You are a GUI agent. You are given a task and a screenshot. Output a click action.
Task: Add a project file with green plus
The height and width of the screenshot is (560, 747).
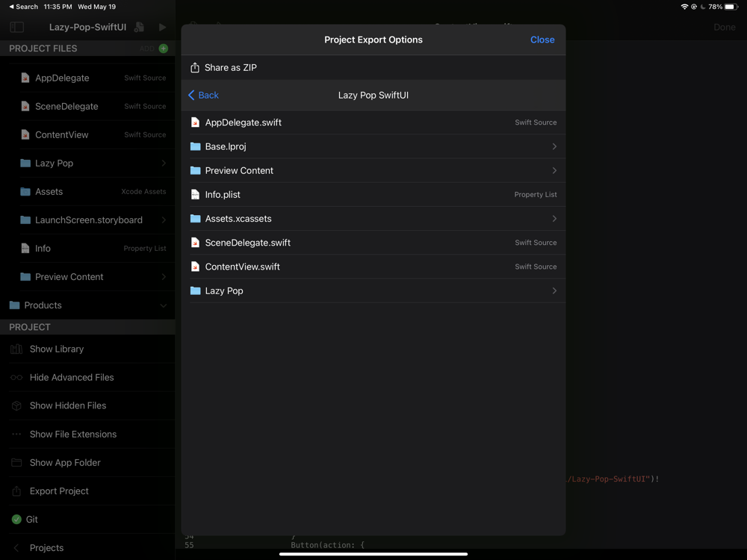click(x=164, y=49)
